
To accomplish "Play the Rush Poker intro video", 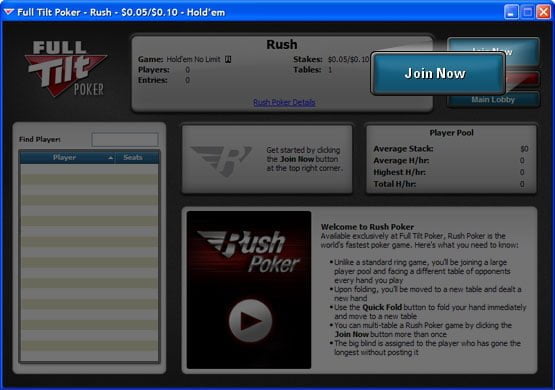I will pos(250,321).
